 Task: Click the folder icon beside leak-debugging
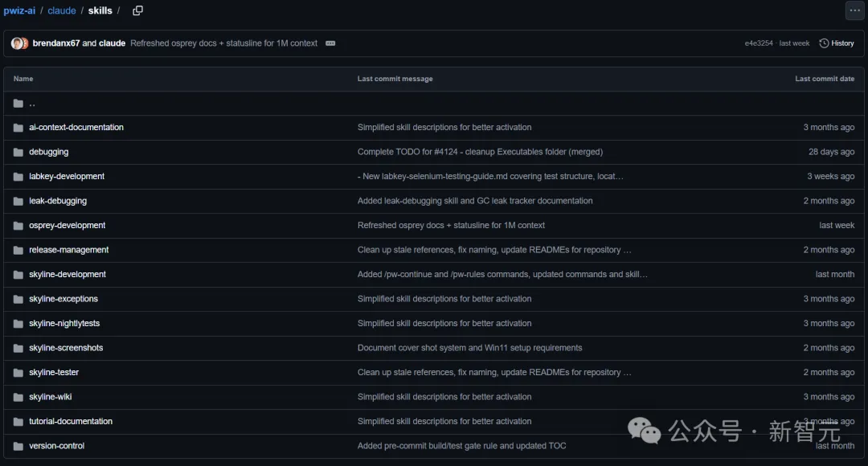(x=18, y=201)
